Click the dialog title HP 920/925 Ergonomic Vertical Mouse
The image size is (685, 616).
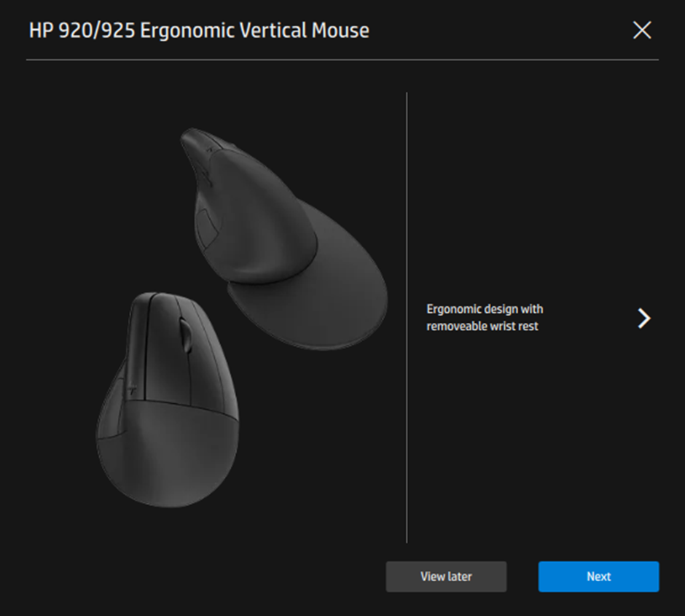[x=199, y=31]
